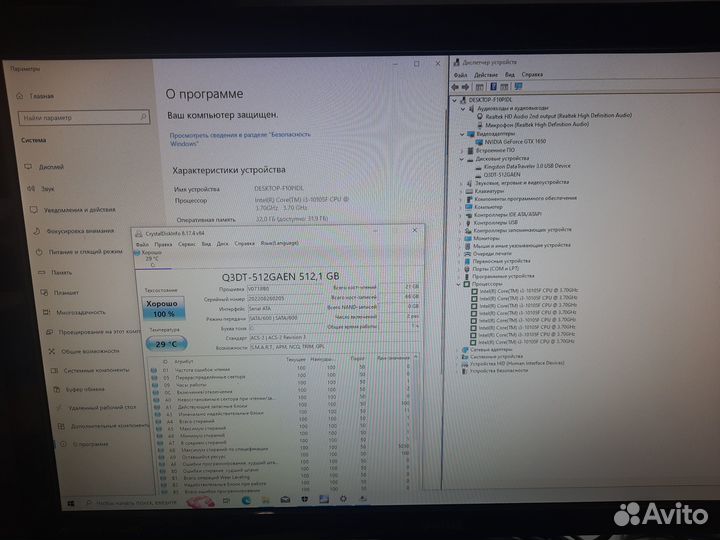Viewport: 720px width, 540px height.
Task: Click the О программе sidebar item
Action: [x=91, y=444]
